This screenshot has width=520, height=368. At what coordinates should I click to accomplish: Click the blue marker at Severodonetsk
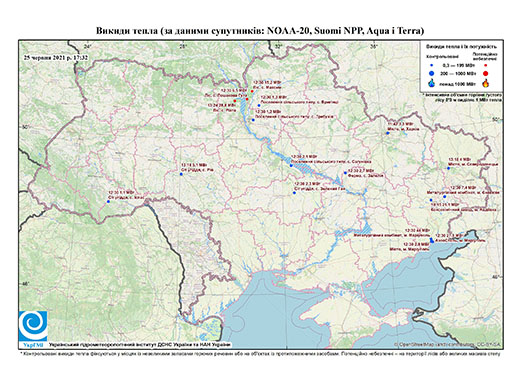[x=448, y=168]
